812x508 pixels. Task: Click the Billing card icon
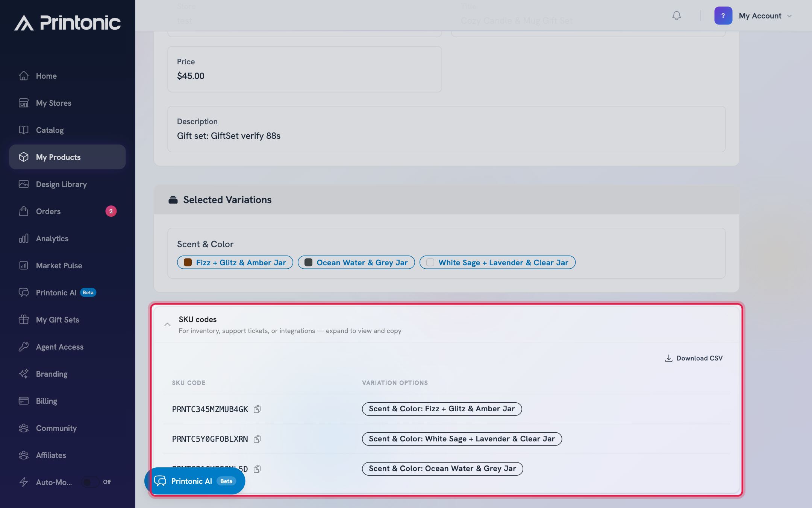coord(24,401)
